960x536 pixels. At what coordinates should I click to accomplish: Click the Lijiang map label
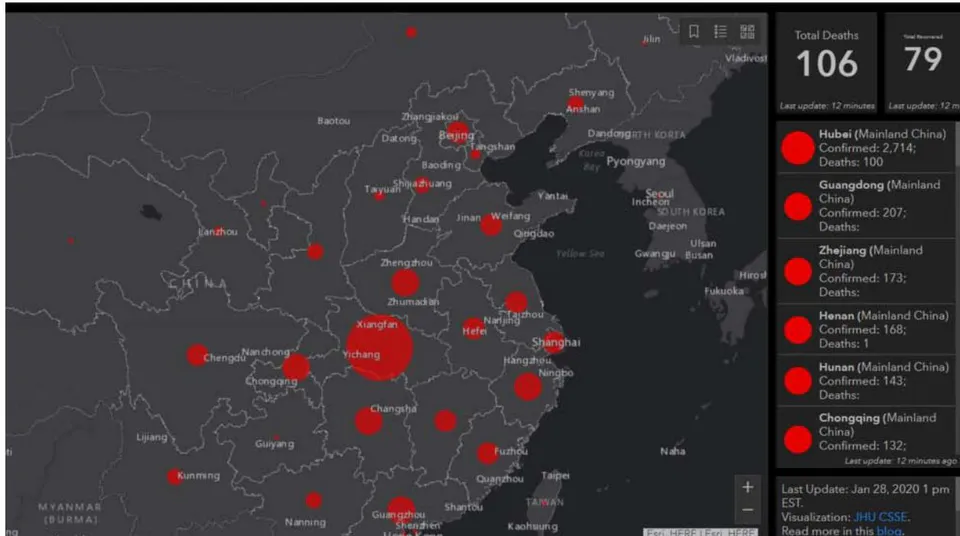click(x=151, y=437)
